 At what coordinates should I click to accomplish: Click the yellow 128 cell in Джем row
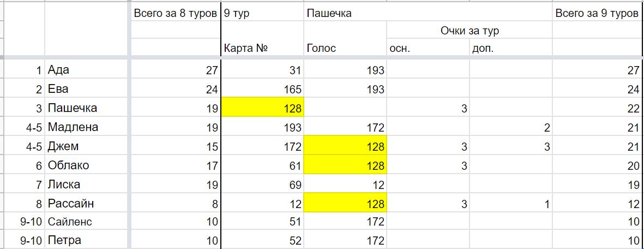[345, 146]
